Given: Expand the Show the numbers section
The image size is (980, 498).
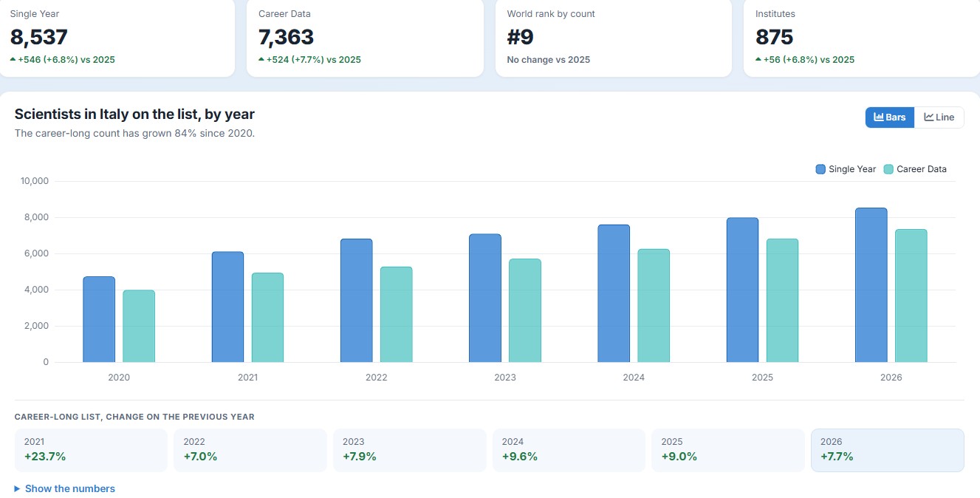Looking at the screenshot, I should pyautogui.click(x=65, y=488).
